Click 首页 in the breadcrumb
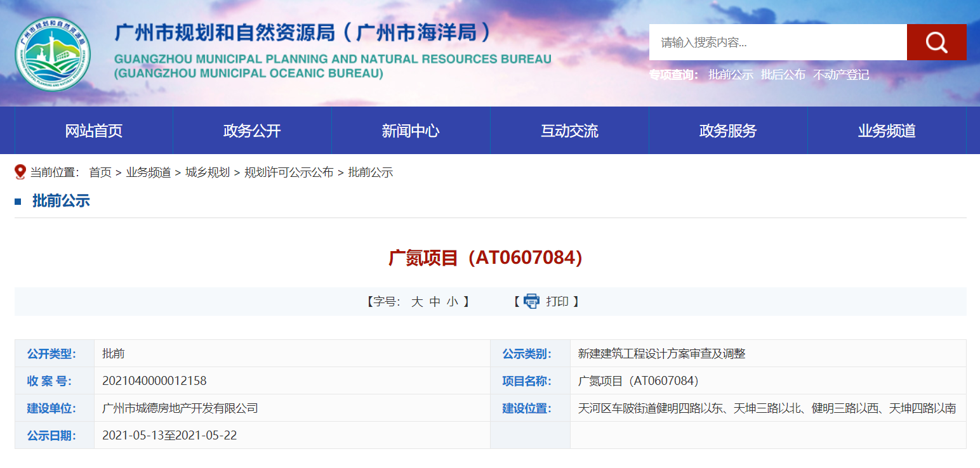The height and width of the screenshot is (468, 980). point(100,172)
